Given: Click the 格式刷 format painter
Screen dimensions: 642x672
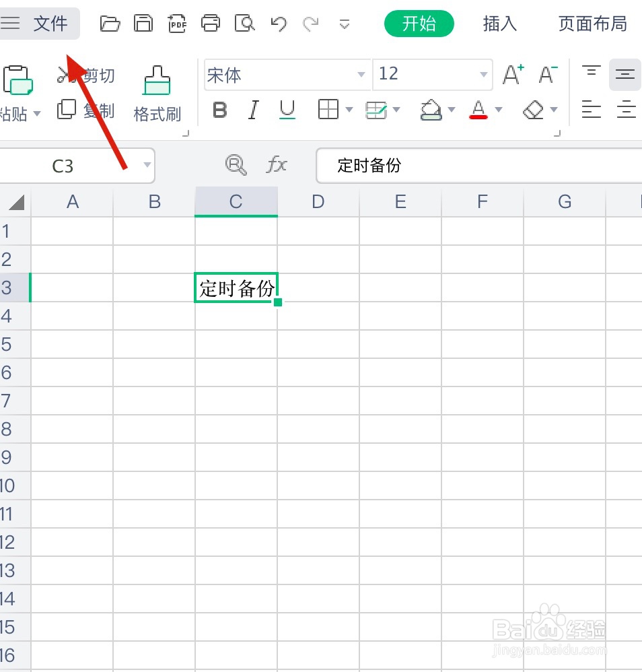Looking at the screenshot, I should pos(157,94).
